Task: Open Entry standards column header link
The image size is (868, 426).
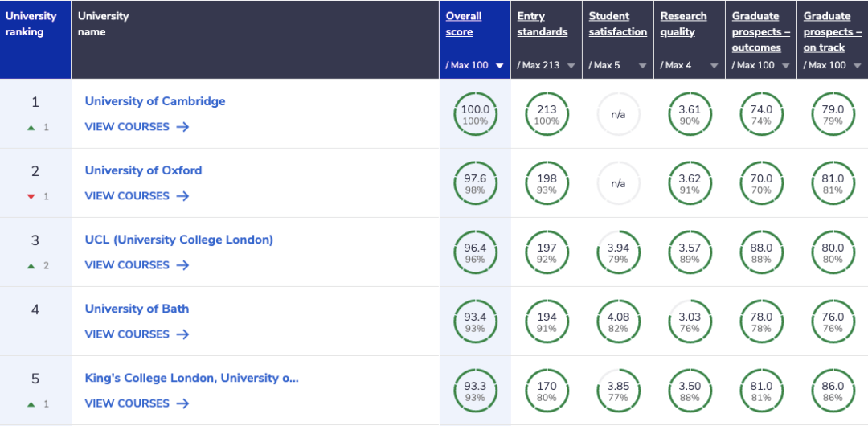Action: point(542,24)
